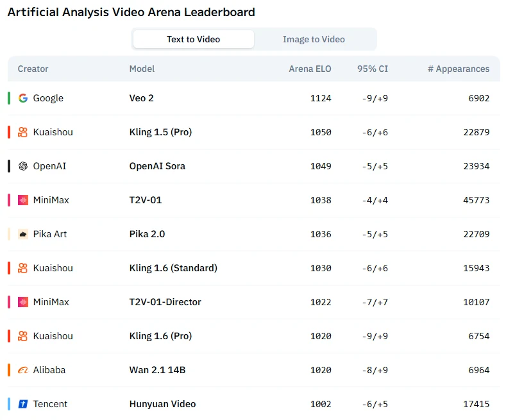This screenshot has height=420, width=506.
Task: Click the ELO value 1036
Action: (321, 234)
